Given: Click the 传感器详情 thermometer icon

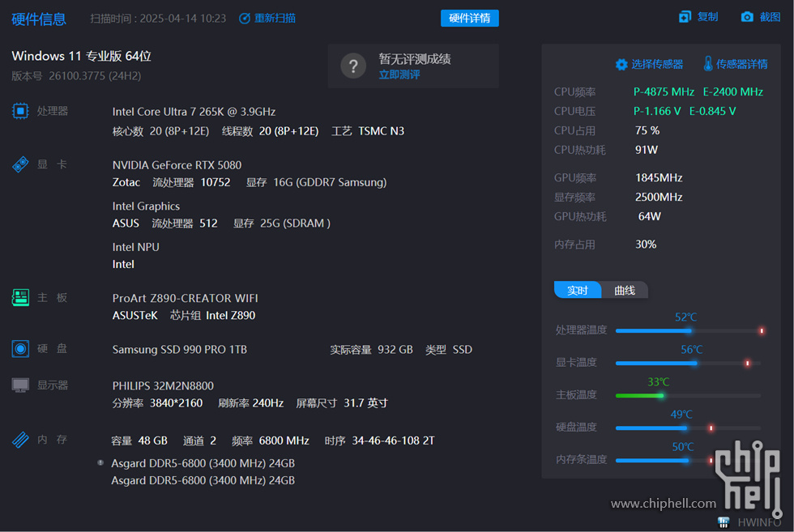Looking at the screenshot, I should point(708,64).
